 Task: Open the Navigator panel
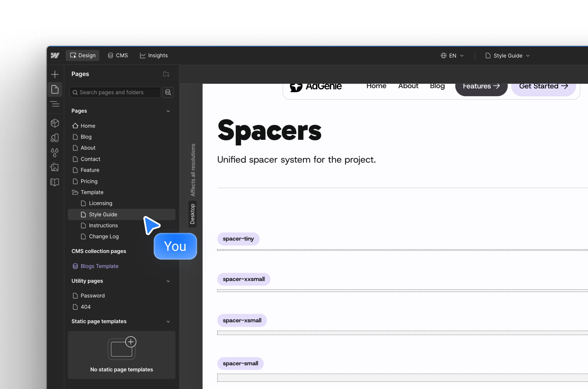(55, 104)
